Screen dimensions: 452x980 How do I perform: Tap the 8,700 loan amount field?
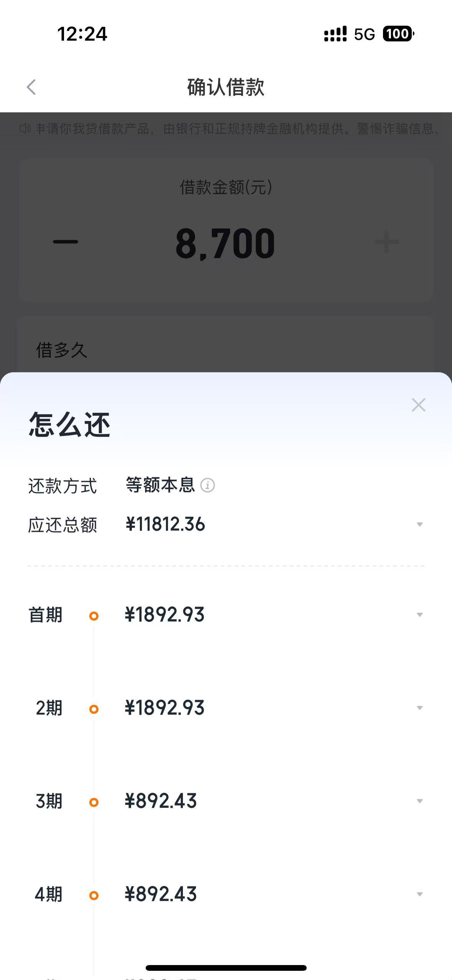point(225,243)
